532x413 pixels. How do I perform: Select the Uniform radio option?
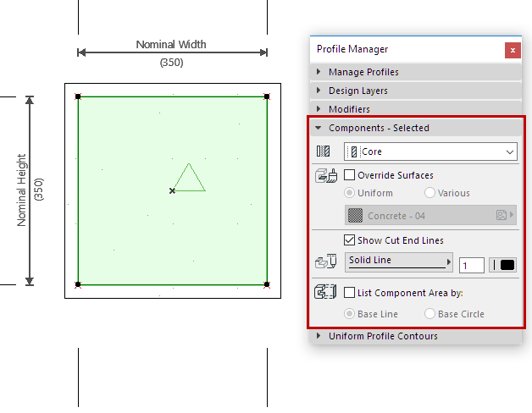click(349, 193)
